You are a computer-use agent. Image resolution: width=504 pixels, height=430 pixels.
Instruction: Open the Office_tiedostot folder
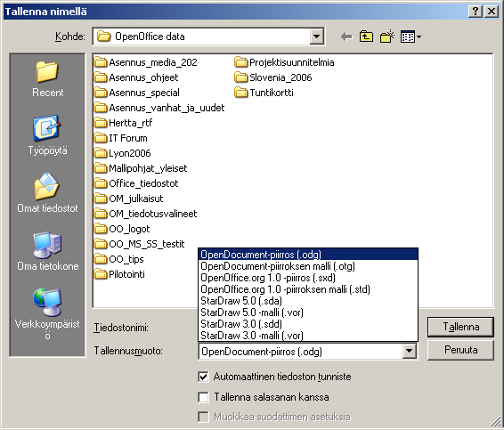coord(136,183)
